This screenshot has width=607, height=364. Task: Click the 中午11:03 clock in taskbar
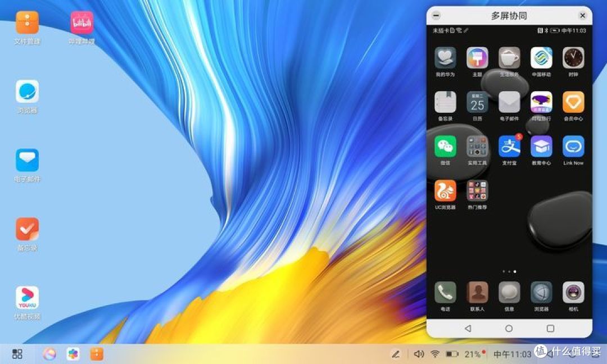pos(513,354)
